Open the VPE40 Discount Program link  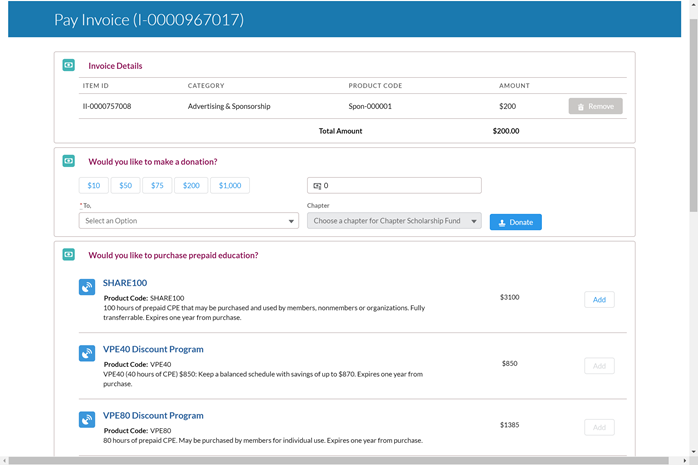[x=153, y=350]
